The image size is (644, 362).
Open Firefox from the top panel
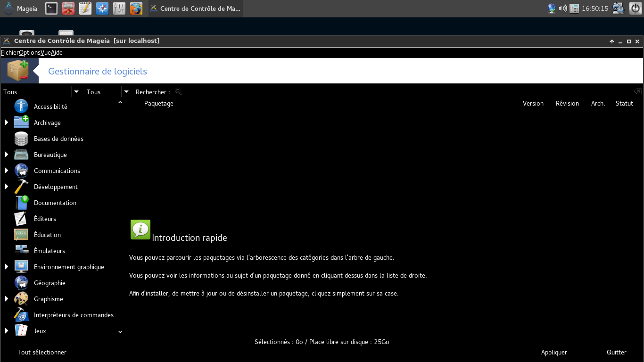click(136, 8)
